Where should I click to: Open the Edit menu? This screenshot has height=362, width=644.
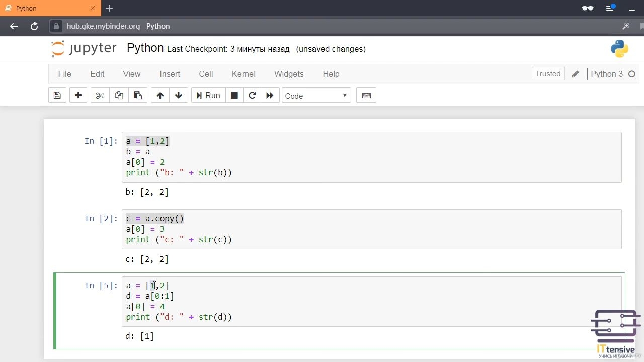click(x=97, y=74)
